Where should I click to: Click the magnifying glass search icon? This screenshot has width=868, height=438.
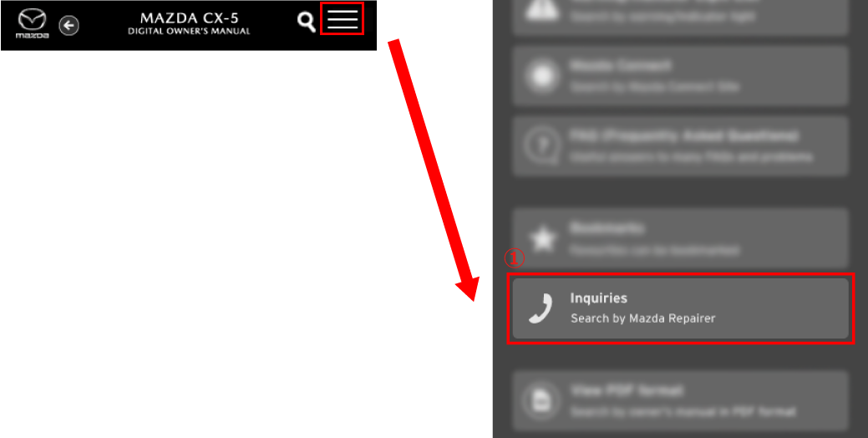pyautogui.click(x=306, y=23)
